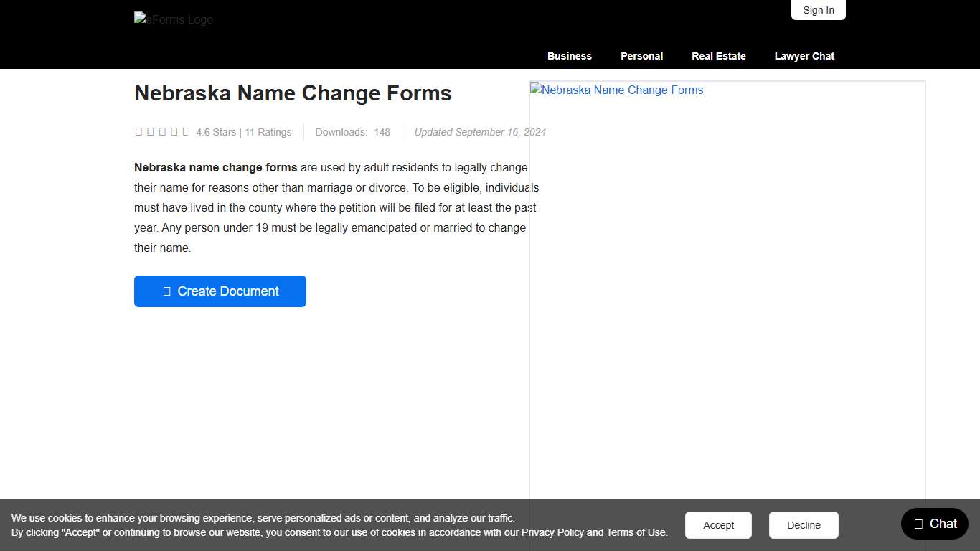Open the Real Estate menu

(718, 56)
